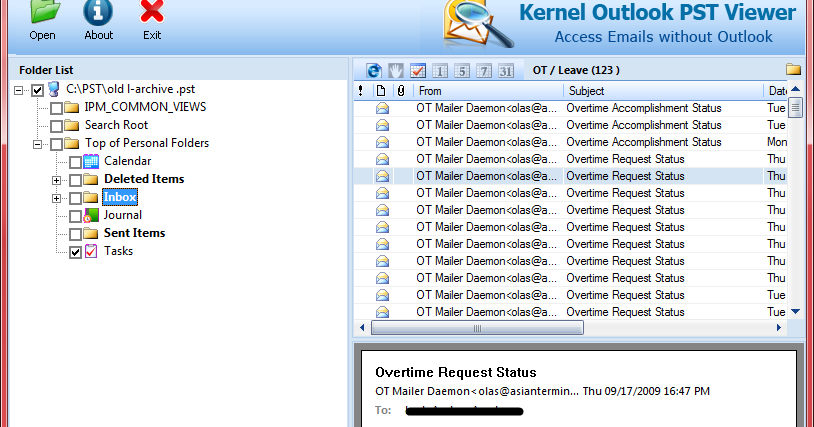Viewport: 814px width, 427px height.
Task: Collapse the root PST file node
Action: (x=19, y=90)
